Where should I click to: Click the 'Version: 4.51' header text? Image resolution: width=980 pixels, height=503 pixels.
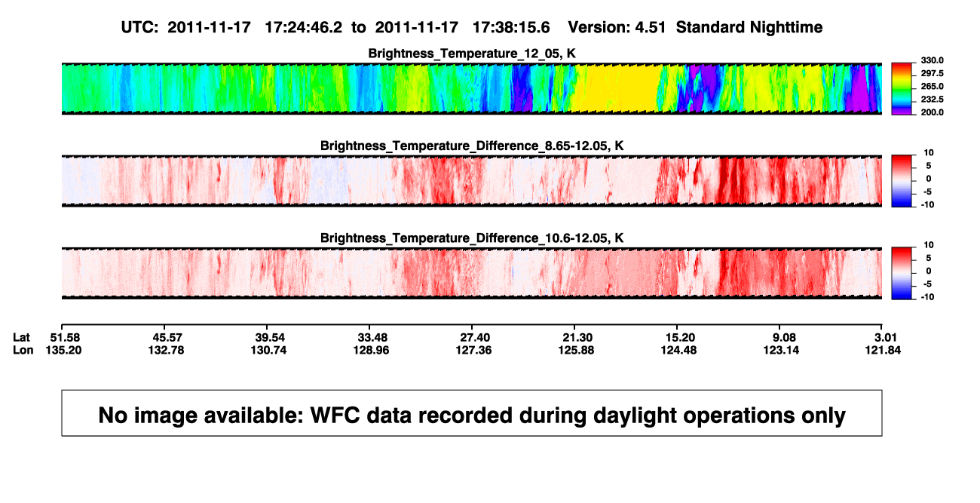618,27
